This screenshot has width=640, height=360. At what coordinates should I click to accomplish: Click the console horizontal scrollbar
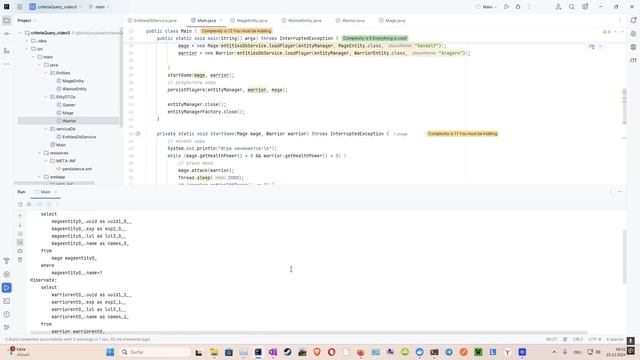tap(309, 333)
